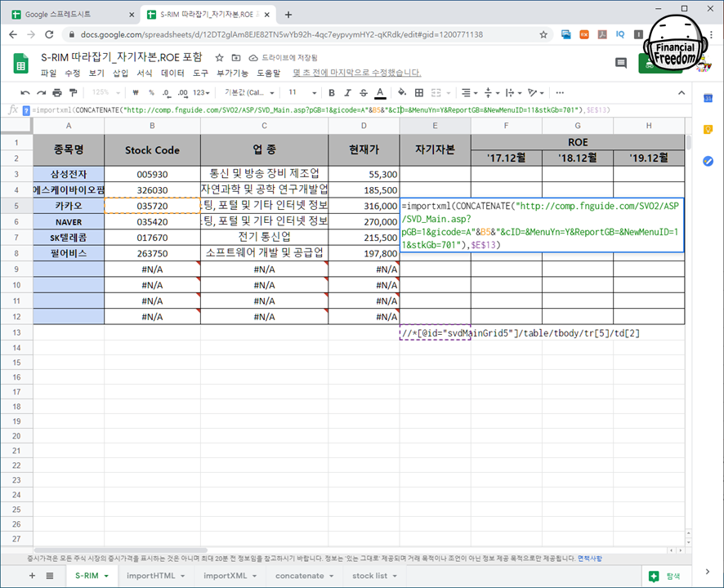
Task: Apply percent format
Action: (x=151, y=93)
